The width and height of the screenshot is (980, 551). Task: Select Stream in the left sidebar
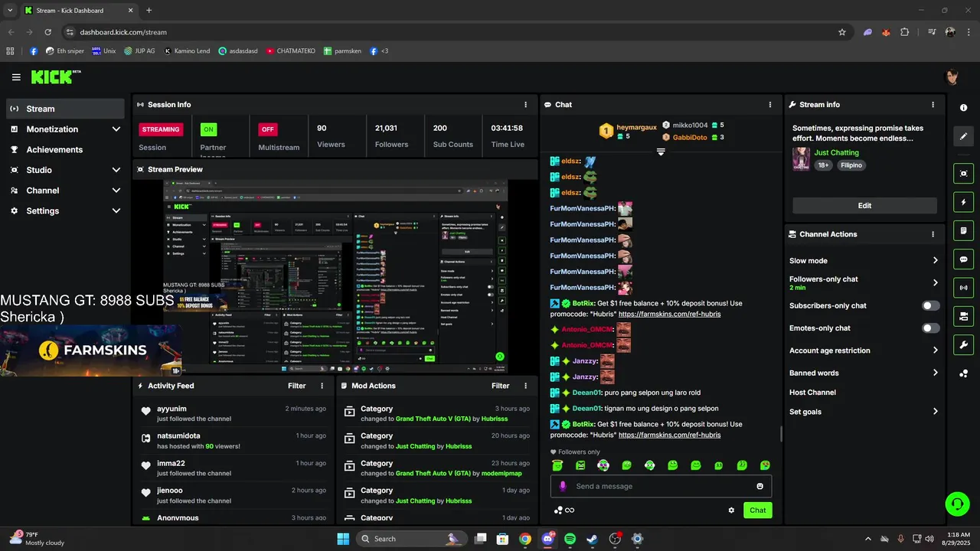(65, 109)
